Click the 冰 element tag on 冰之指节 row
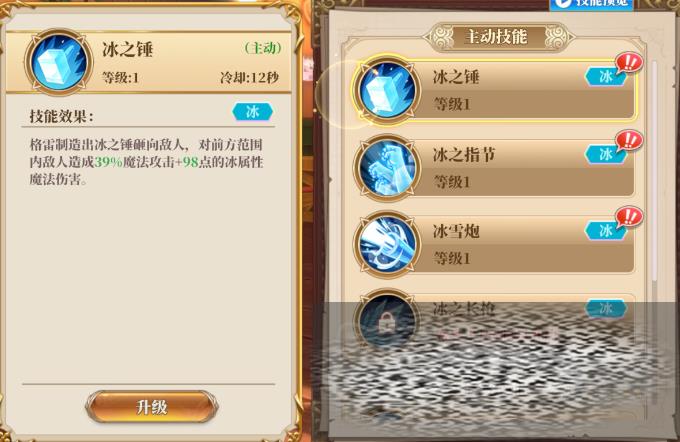This screenshot has width=680, height=442. [x=605, y=154]
